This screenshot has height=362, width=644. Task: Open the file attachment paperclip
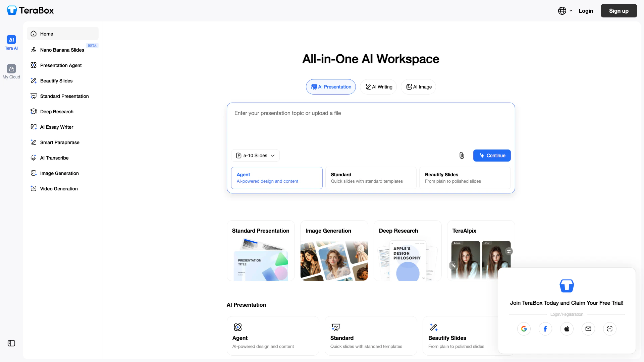coord(462,155)
